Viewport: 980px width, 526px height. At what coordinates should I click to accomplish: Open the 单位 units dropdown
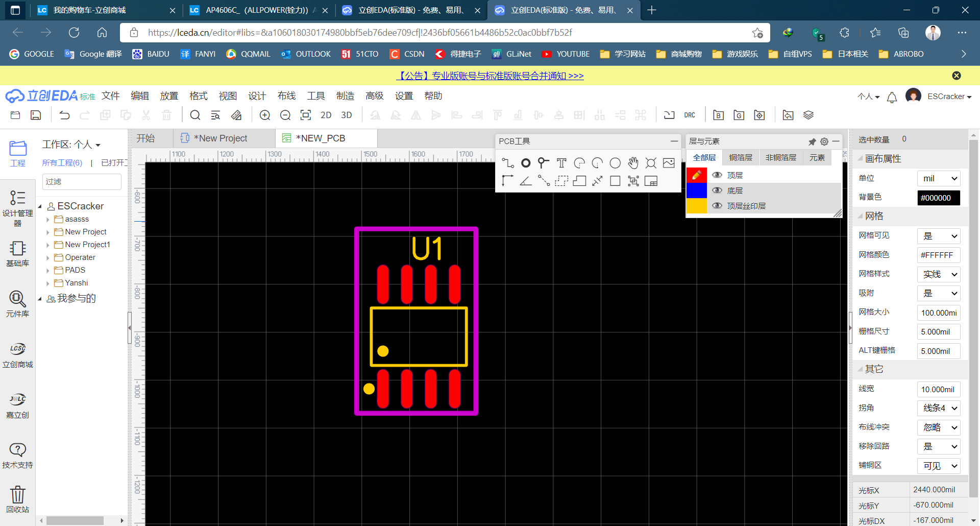pyautogui.click(x=938, y=178)
